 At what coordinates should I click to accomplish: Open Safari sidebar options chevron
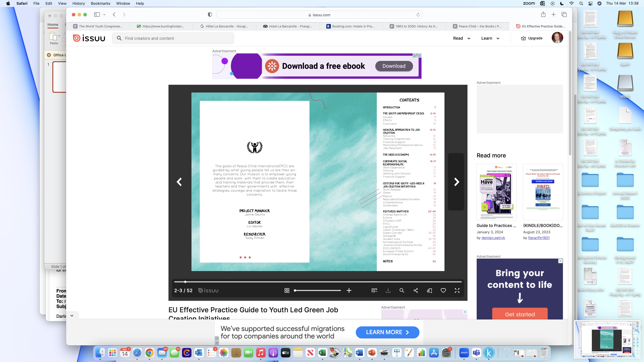[104, 15]
